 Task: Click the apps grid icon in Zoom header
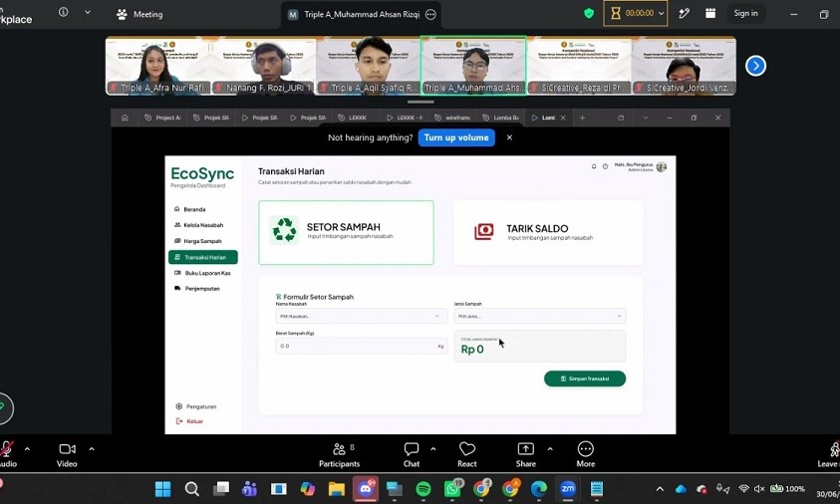(x=710, y=13)
